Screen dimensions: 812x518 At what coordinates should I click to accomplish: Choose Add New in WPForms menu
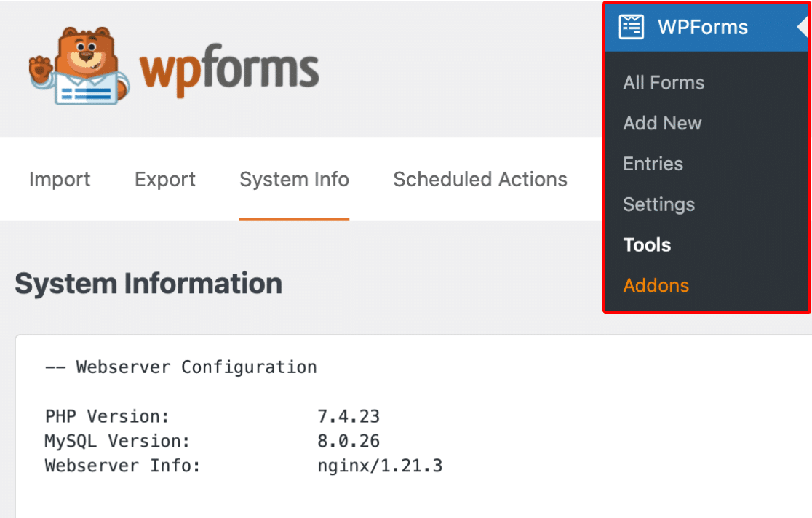[662, 123]
